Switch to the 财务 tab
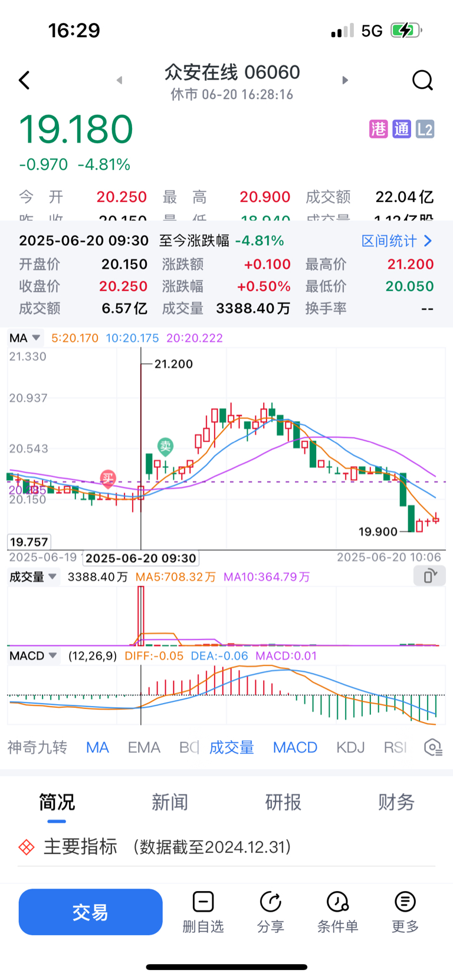 (396, 802)
